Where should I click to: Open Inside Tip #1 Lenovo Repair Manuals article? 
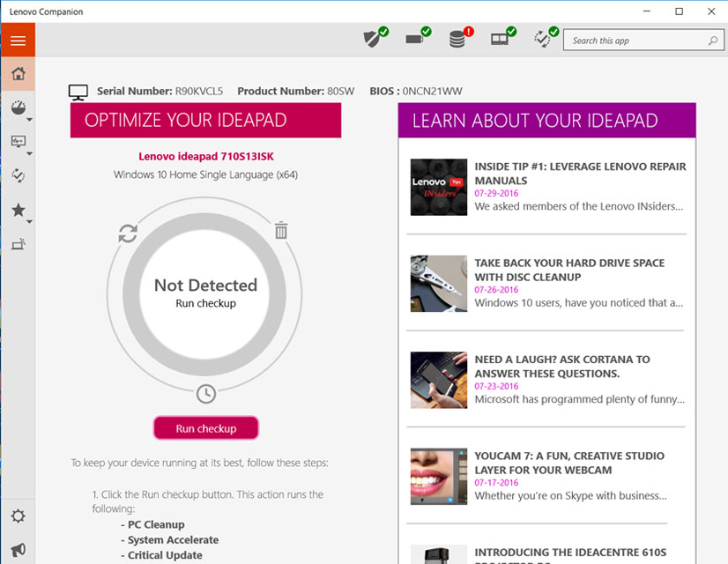580,174
